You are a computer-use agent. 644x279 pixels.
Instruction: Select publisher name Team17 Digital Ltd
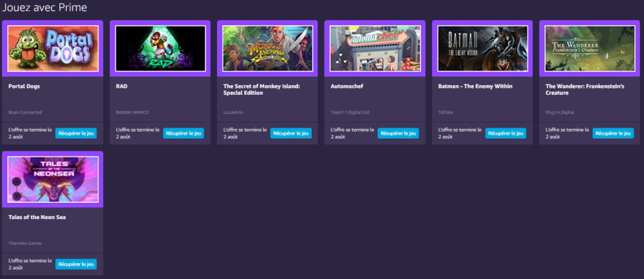350,112
